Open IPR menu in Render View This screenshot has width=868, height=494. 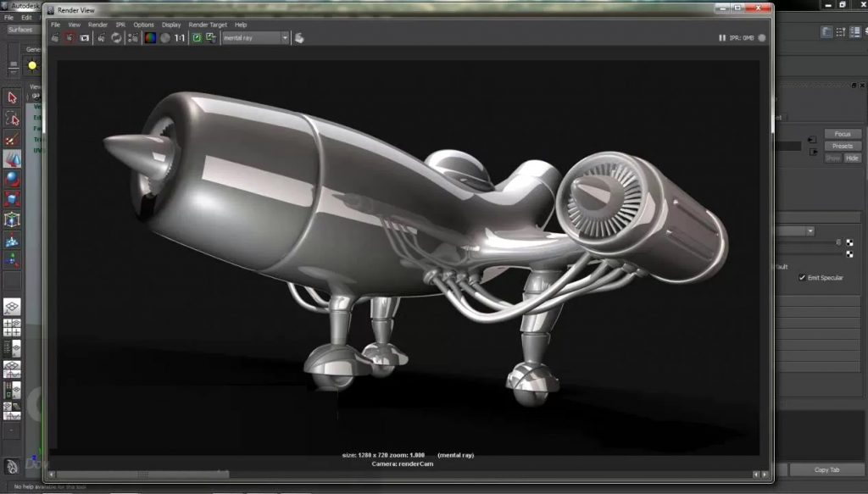tap(120, 25)
